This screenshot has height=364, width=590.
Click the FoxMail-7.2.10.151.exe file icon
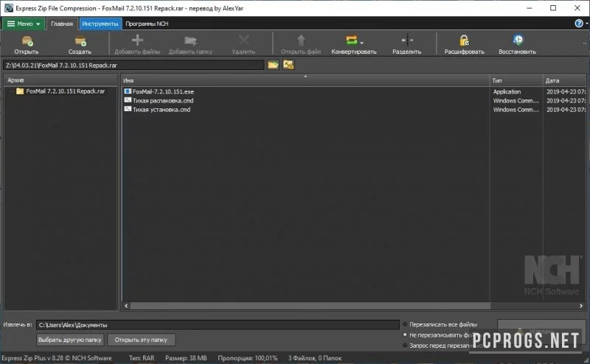click(128, 91)
